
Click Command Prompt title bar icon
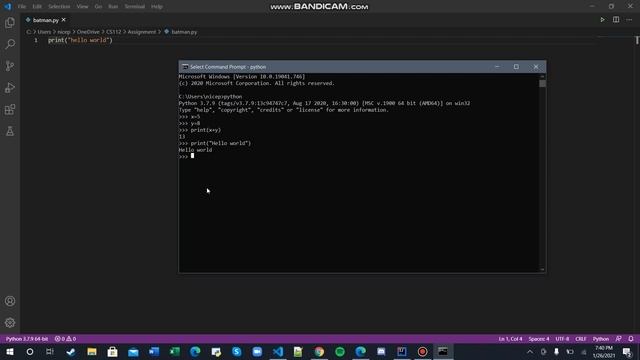[x=185, y=67]
